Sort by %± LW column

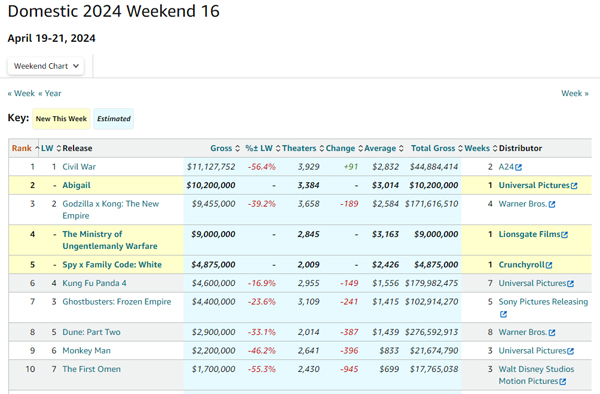262,148
